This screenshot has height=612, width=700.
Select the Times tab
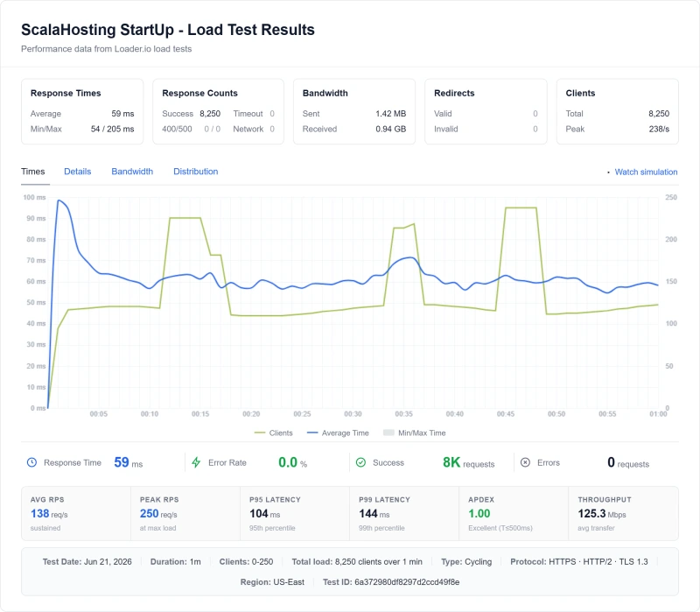[33, 172]
